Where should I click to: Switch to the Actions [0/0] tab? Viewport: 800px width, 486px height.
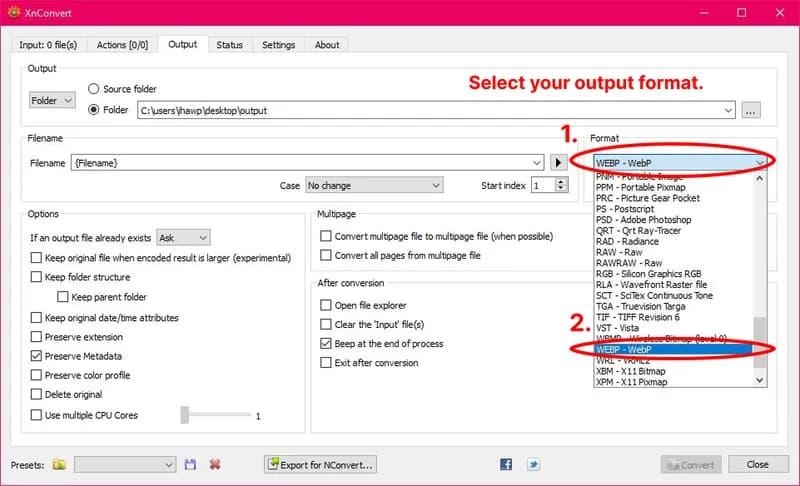122,45
